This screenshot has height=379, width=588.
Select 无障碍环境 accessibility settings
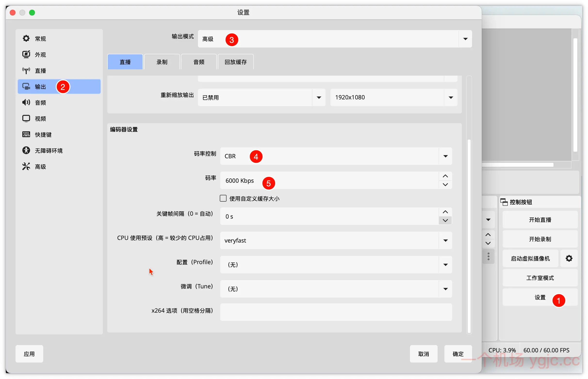(49, 150)
